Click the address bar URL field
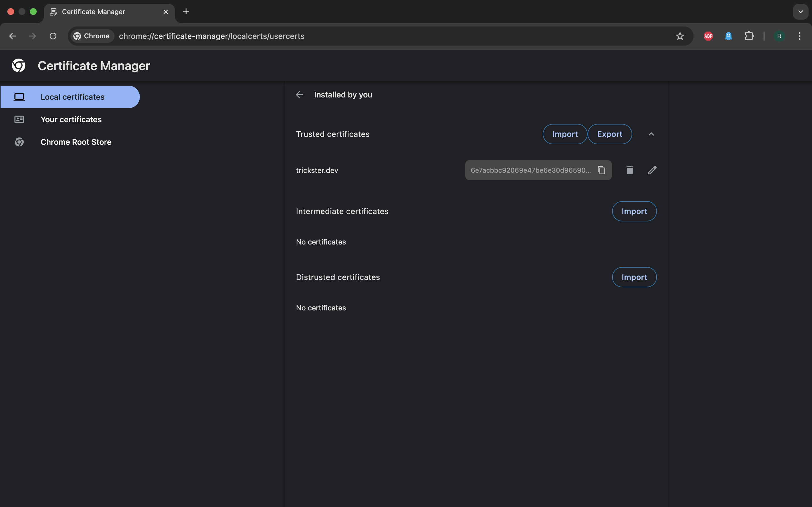 (x=369, y=36)
